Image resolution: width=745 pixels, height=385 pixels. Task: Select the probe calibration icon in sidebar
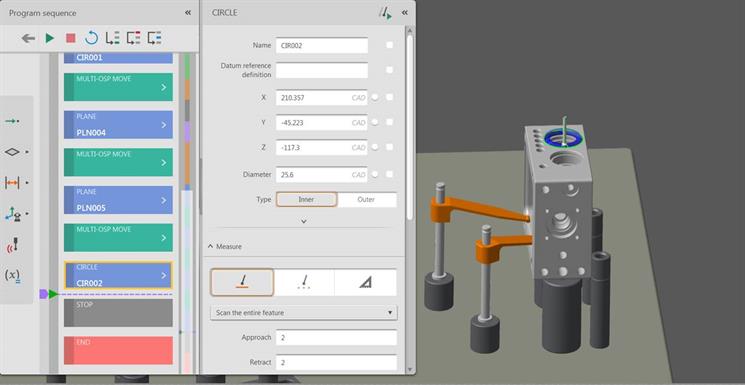pos(13,246)
